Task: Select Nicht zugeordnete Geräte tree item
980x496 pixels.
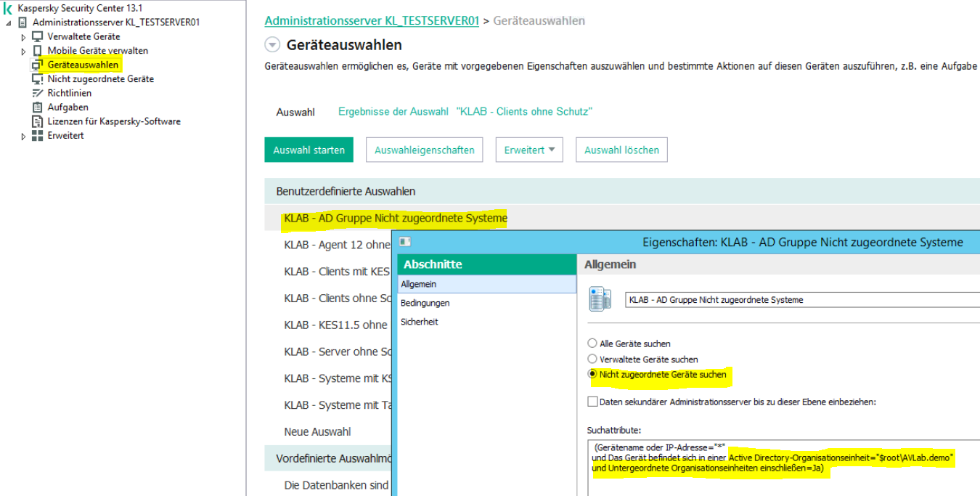Action: (101, 79)
